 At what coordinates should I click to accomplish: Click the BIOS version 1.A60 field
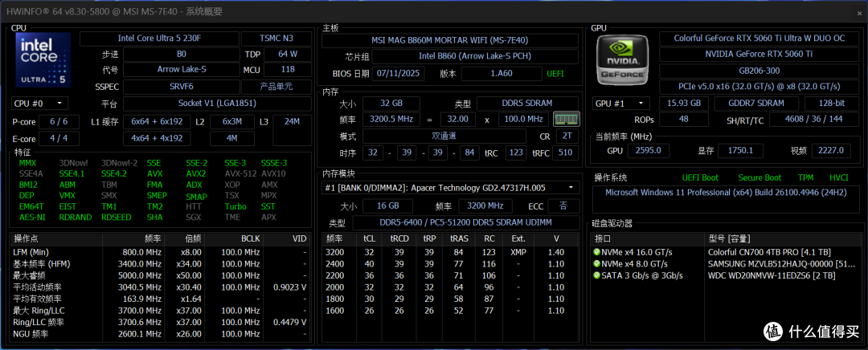pos(501,73)
